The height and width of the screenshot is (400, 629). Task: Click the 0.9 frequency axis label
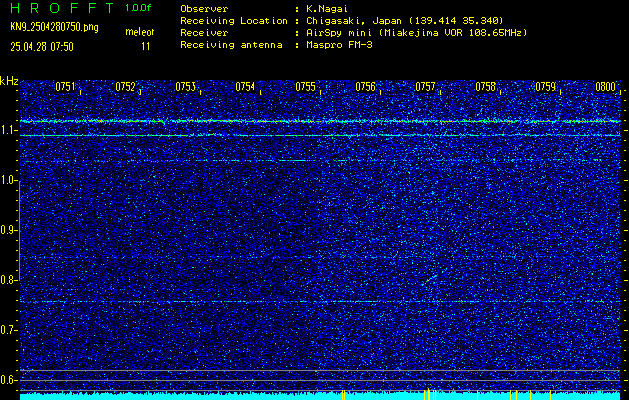coord(8,230)
